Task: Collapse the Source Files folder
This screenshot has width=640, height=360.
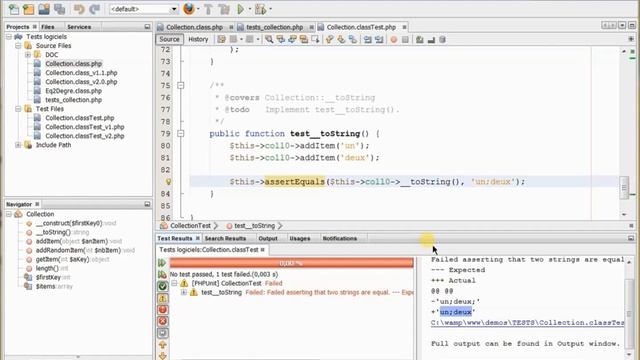Action: 18,46
